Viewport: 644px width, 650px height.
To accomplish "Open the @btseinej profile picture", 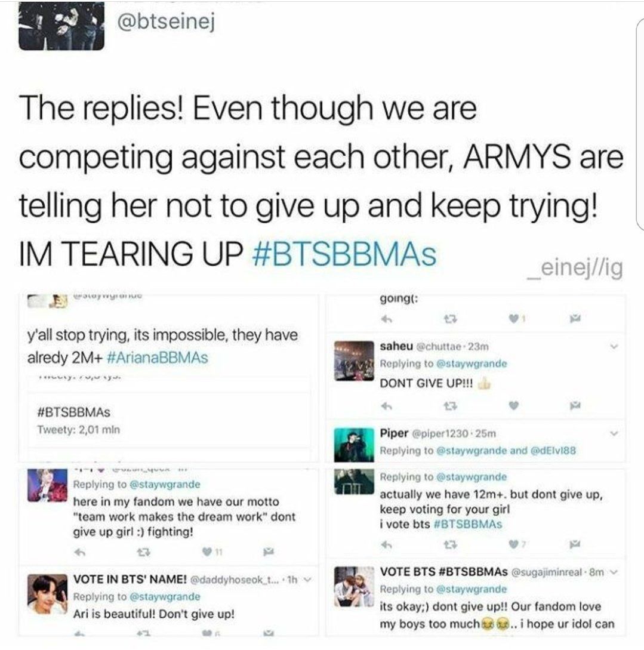I will click(61, 26).
